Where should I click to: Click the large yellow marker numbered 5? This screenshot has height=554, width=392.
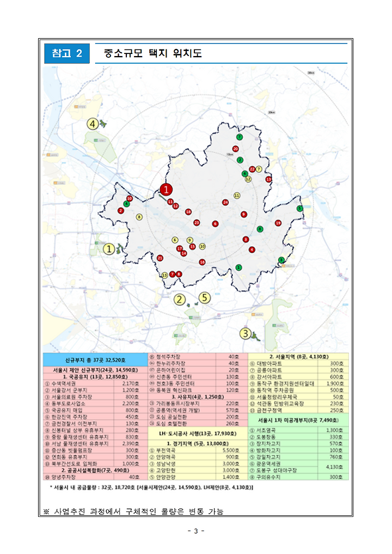(205, 298)
